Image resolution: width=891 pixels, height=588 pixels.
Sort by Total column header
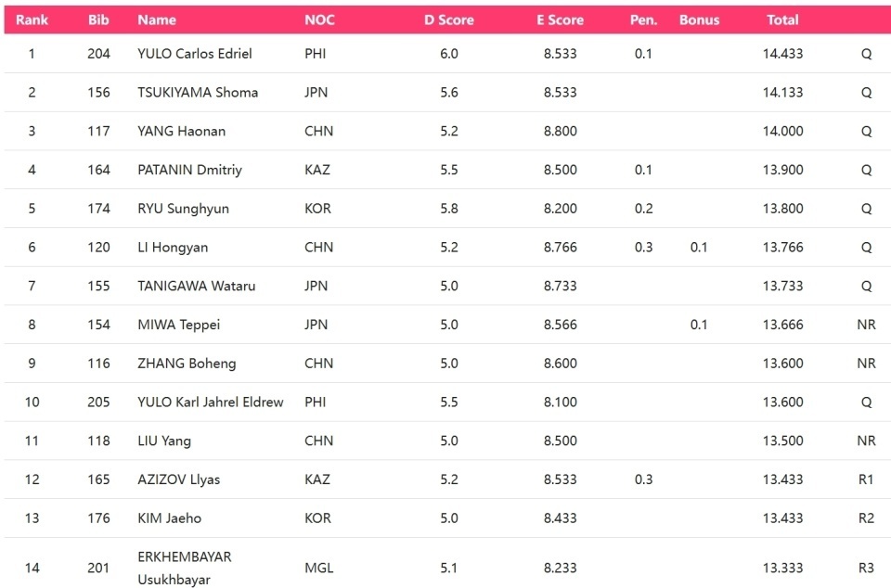782,19
